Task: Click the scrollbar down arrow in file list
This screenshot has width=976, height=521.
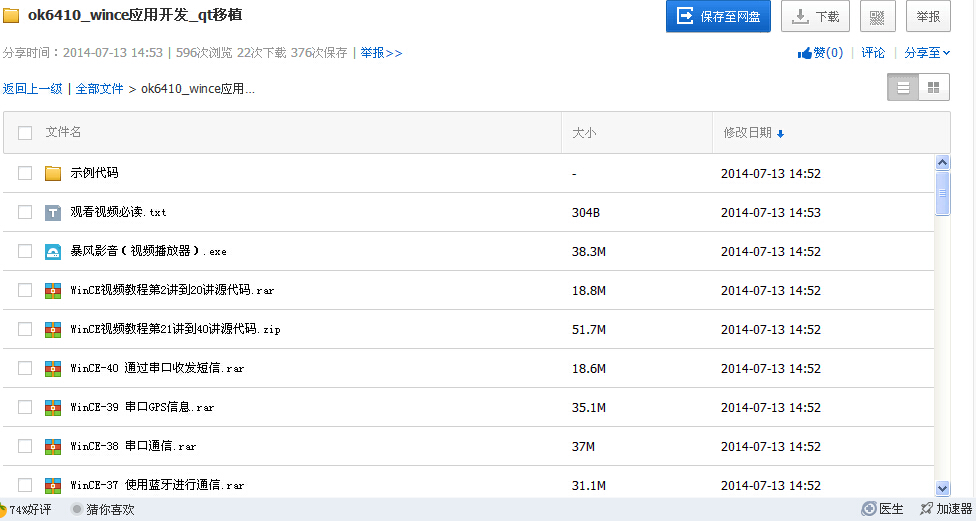Action: click(x=942, y=488)
